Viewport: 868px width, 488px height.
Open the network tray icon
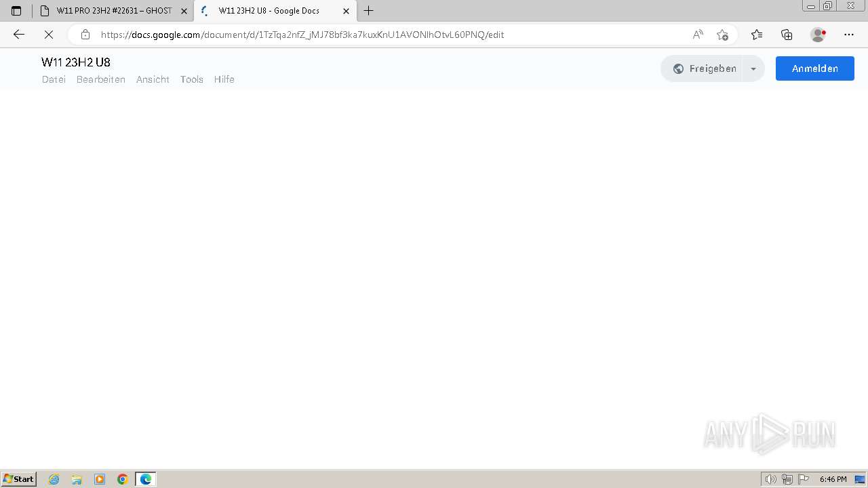(787, 479)
